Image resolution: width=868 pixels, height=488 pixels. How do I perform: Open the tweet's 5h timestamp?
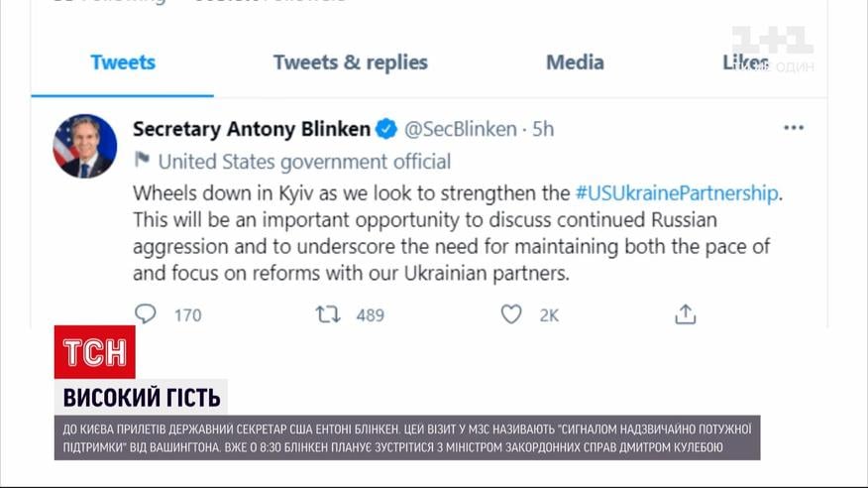(543, 129)
